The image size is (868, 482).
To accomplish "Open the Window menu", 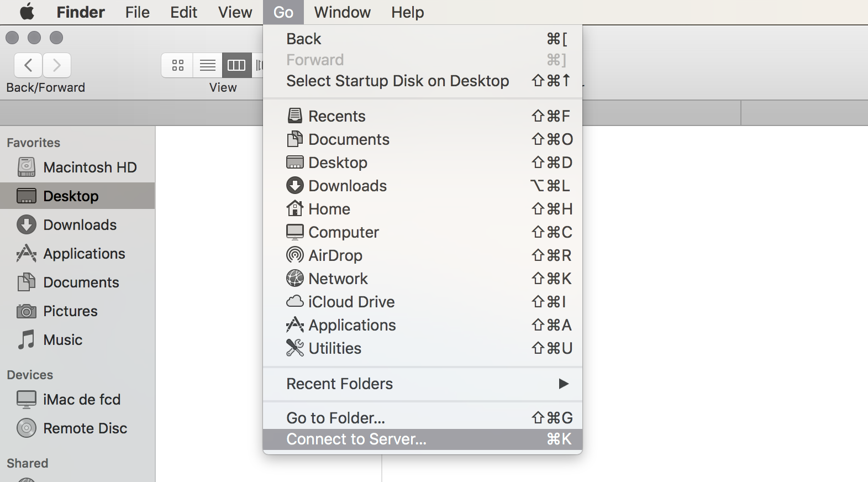I will pyautogui.click(x=343, y=12).
